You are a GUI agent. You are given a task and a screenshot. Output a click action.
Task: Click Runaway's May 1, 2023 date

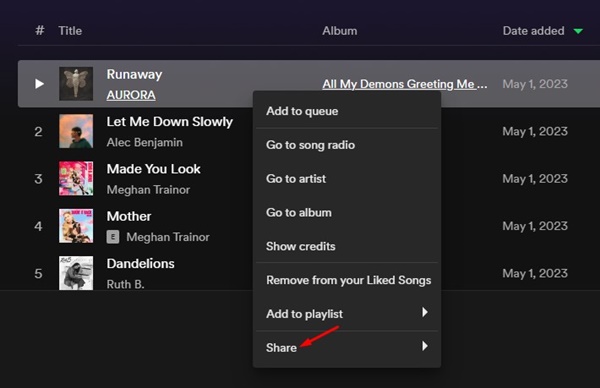tap(535, 84)
